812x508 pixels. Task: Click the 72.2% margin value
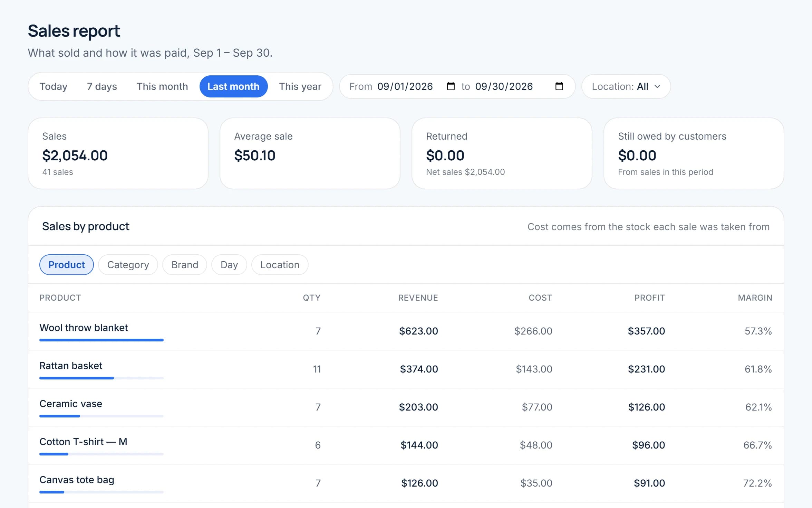757,483
